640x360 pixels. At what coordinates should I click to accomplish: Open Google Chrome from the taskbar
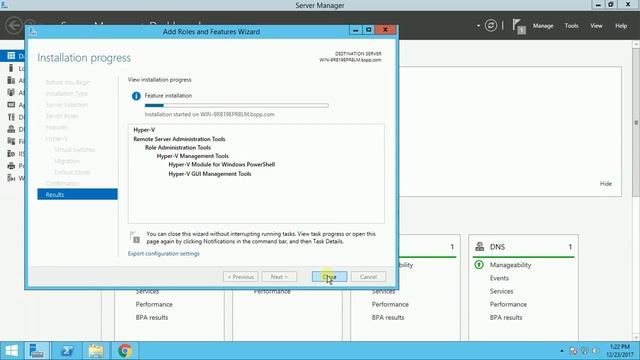pyautogui.click(x=125, y=351)
